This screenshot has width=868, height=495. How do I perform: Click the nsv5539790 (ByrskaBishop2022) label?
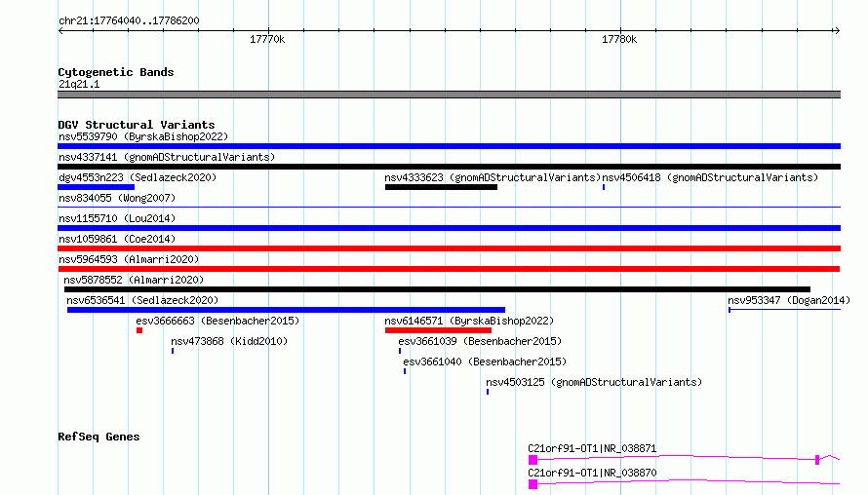[143, 136]
